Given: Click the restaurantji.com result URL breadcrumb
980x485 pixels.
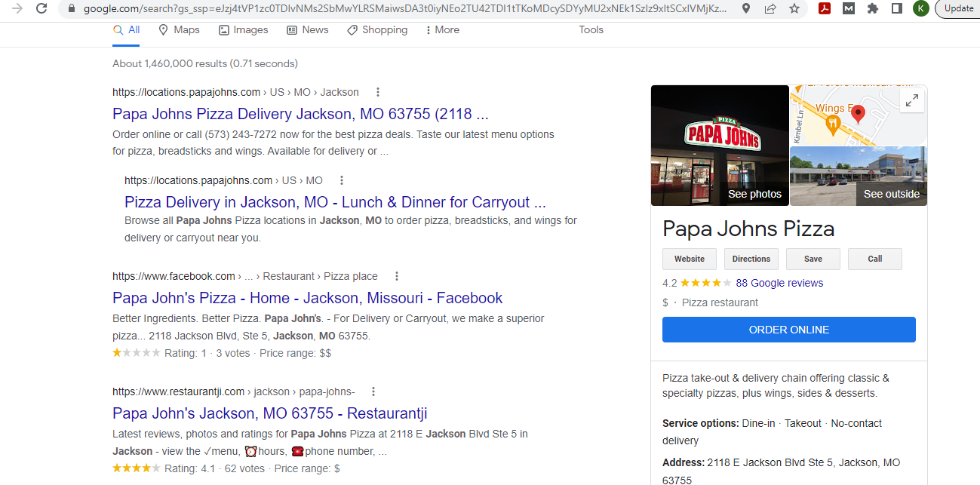Looking at the screenshot, I should (x=234, y=391).
